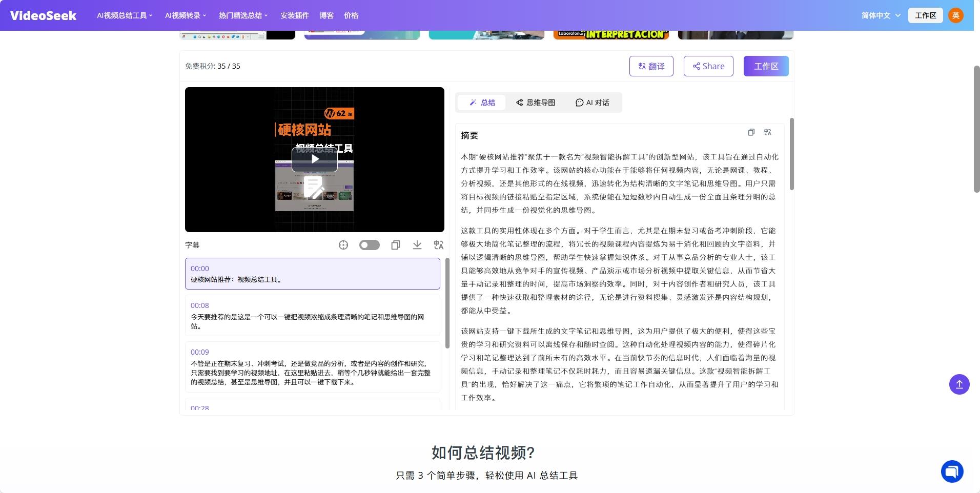The height and width of the screenshot is (493, 980).
Task: Translate subtitles with the translate icon
Action: (438, 245)
